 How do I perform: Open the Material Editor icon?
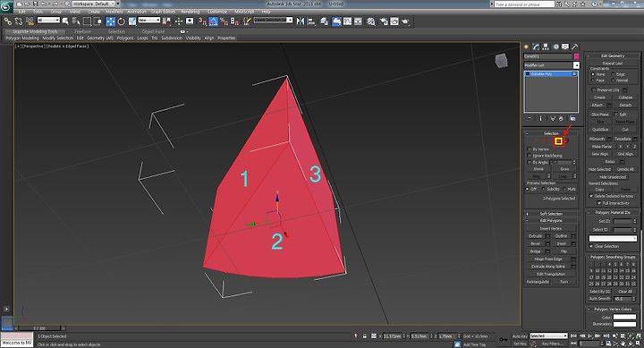(371, 21)
